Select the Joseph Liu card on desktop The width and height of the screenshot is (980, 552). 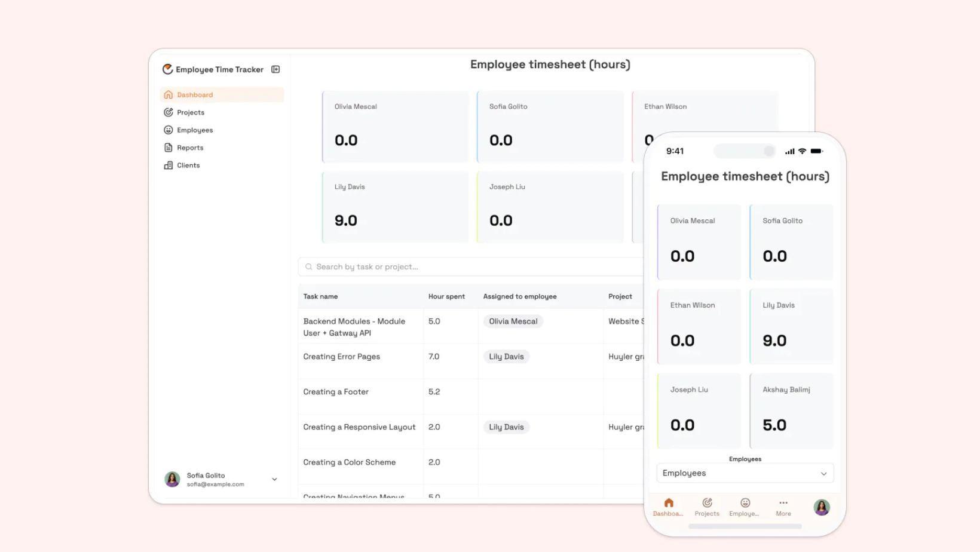point(550,207)
